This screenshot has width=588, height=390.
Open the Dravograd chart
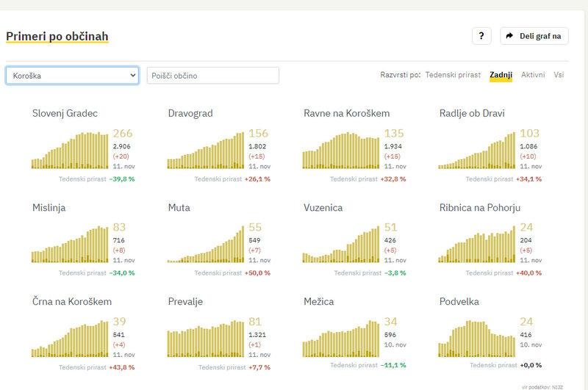pyautogui.click(x=205, y=151)
